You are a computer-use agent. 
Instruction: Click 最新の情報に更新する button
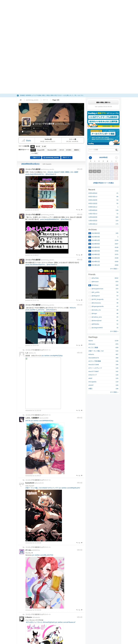(x=103, y=103)
